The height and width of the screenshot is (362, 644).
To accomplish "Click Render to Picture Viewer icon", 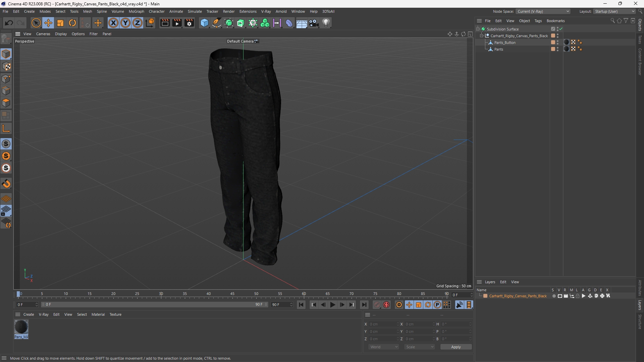I will click(x=177, y=23).
